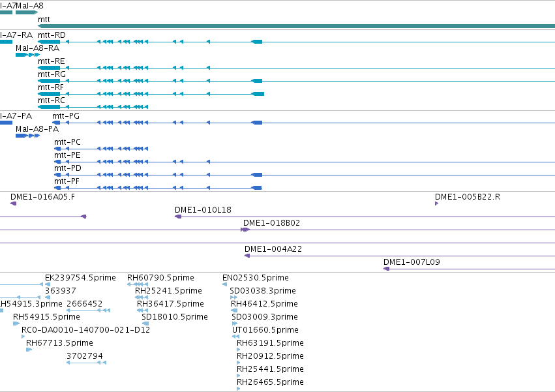
Task: Click the RH60790.5prime EST label
Action: point(160,278)
